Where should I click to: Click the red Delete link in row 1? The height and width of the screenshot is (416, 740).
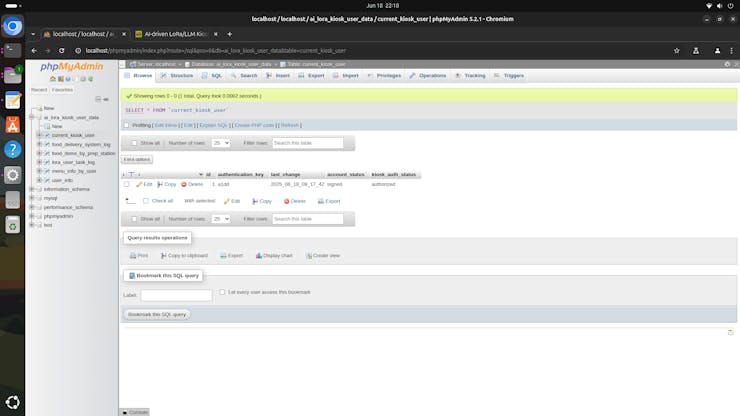click(x=192, y=184)
